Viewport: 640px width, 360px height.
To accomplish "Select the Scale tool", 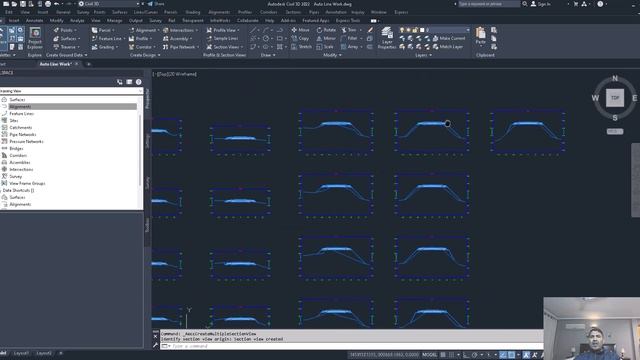I will point(325,47).
